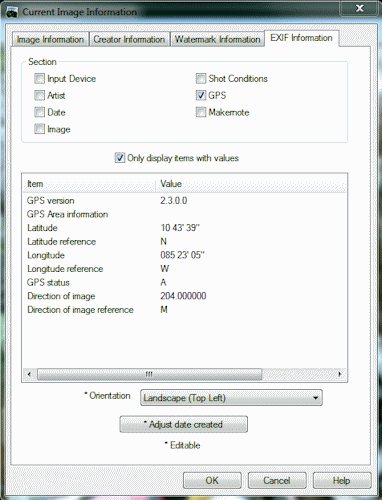The image size is (382, 500).
Task: Check the Shot Conditions checkbox
Action: click(x=201, y=79)
